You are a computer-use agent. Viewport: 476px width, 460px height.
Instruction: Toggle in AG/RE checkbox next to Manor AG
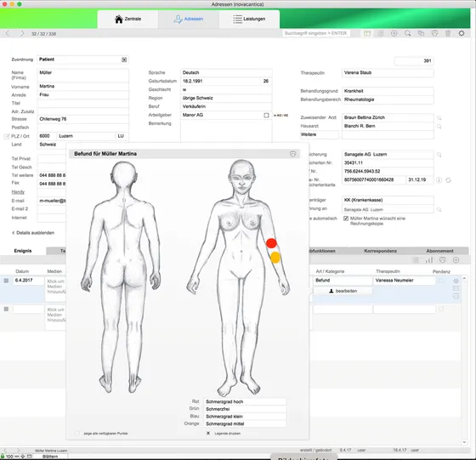(266, 116)
